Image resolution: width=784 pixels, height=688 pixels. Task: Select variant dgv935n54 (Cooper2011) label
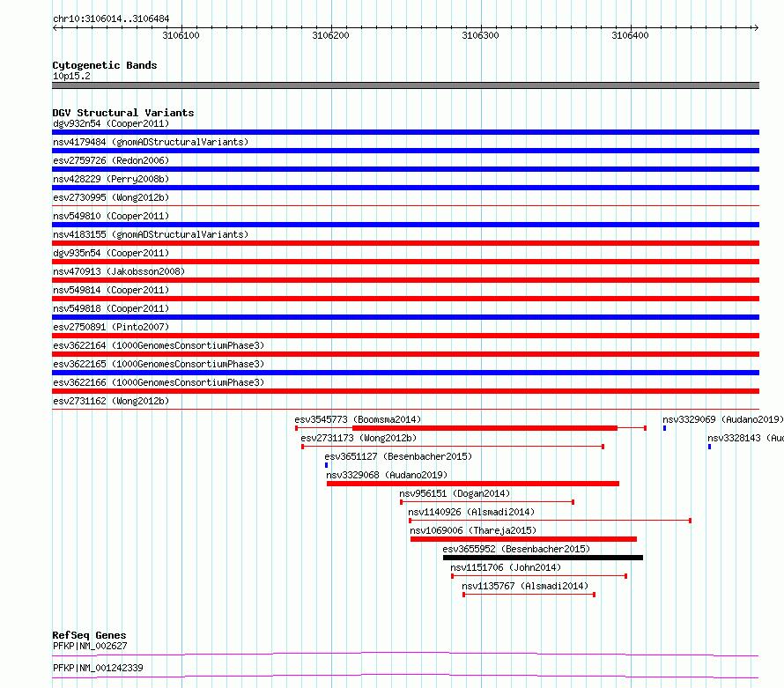tap(111, 253)
